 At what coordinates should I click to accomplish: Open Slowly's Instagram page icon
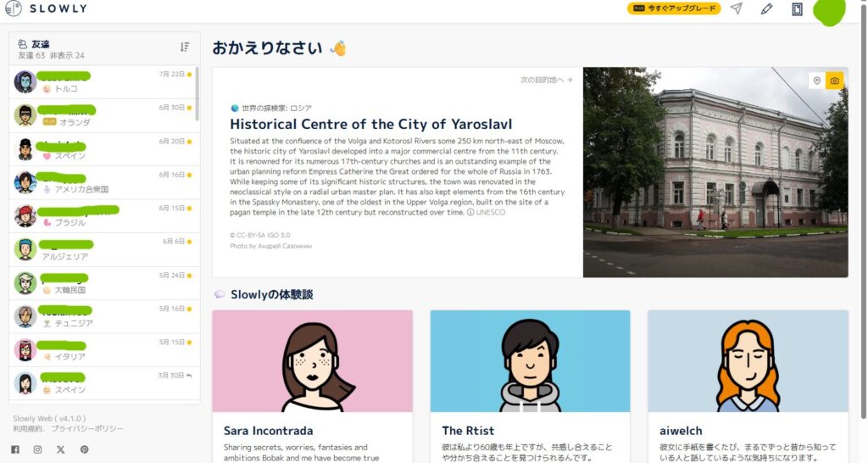37,449
